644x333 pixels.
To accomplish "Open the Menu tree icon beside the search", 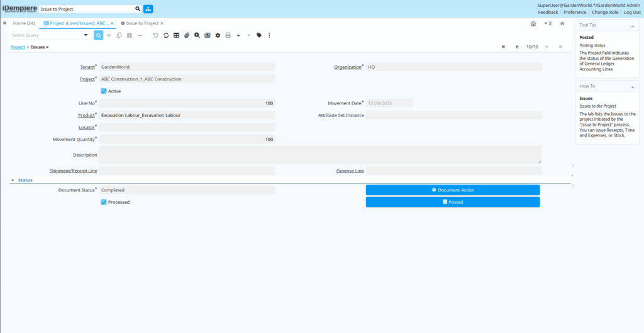I will [x=148, y=9].
